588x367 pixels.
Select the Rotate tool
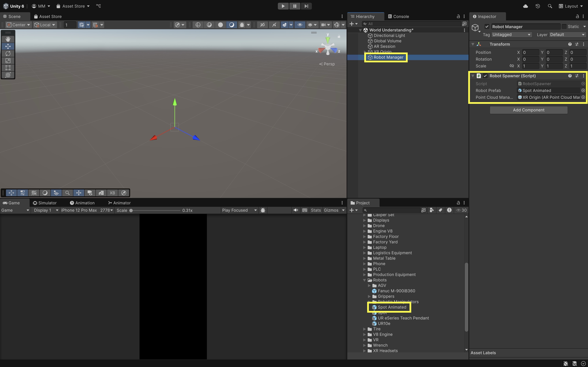coord(8,53)
